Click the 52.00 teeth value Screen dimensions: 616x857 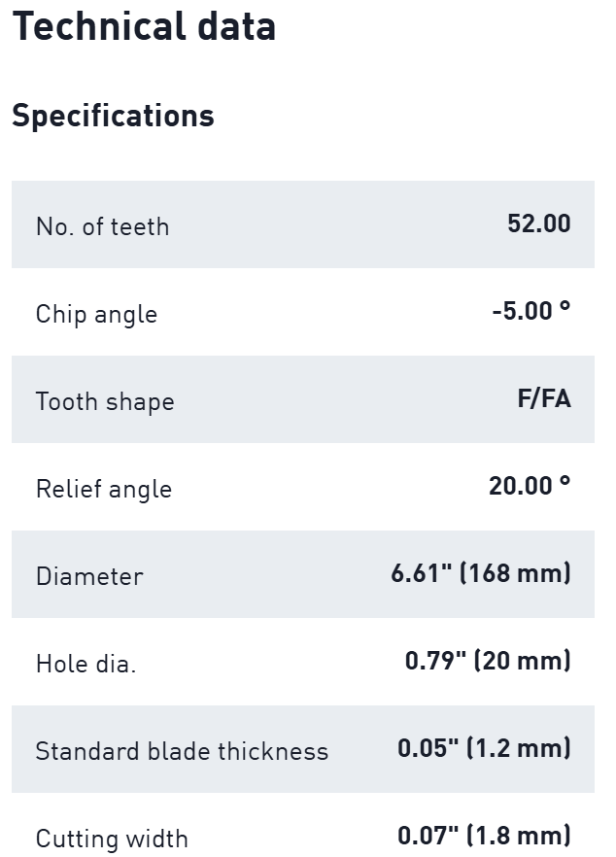point(538,223)
